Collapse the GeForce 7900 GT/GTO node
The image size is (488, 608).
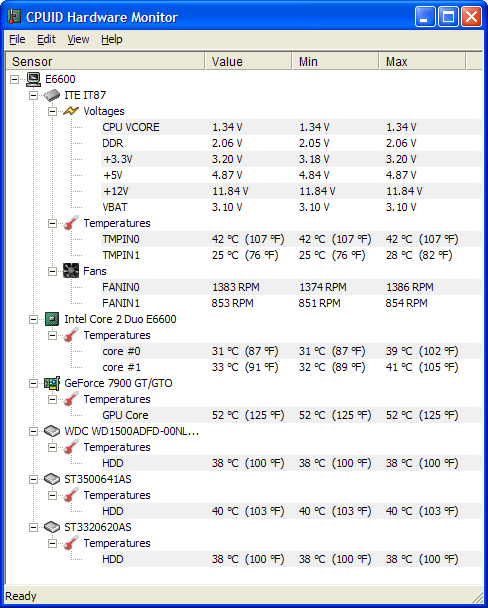pyautogui.click(x=34, y=383)
